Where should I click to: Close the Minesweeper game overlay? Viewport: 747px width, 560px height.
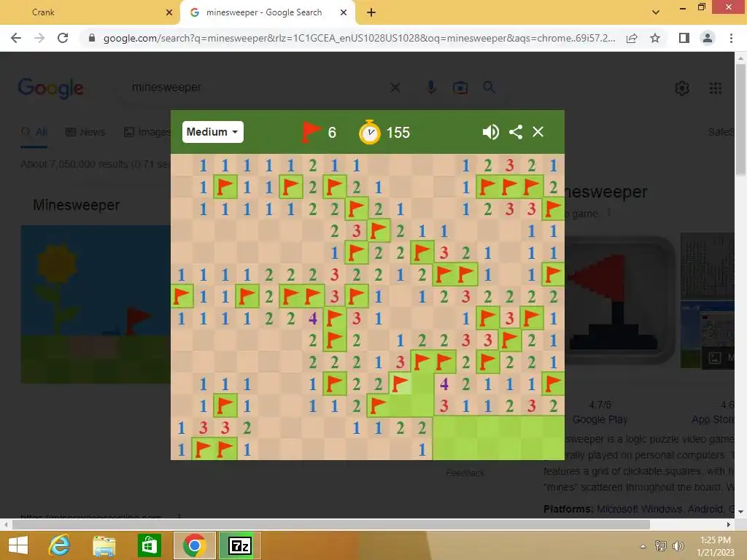tap(538, 132)
